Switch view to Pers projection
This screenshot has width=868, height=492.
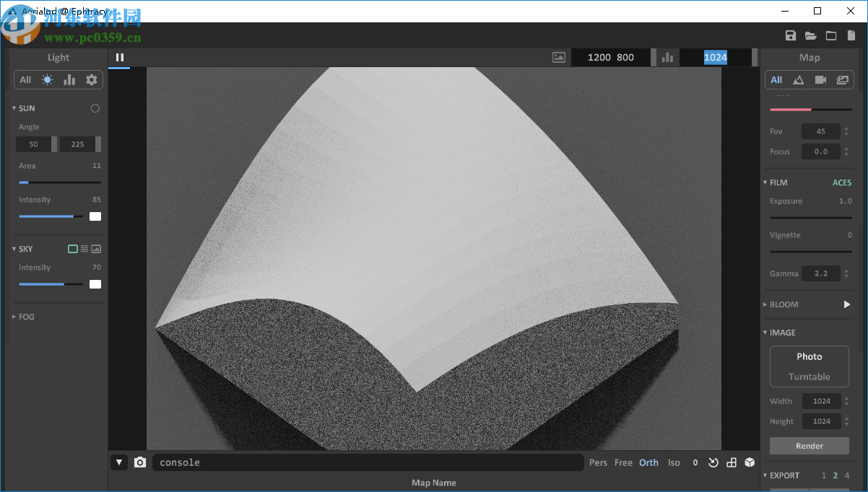point(598,462)
